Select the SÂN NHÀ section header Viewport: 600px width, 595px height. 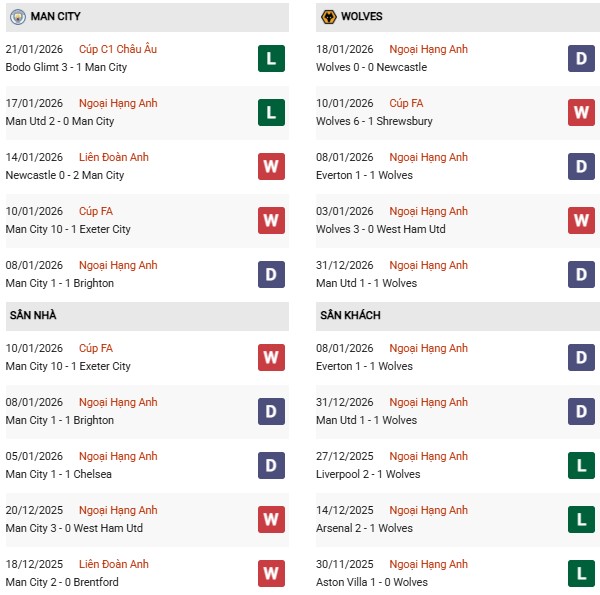33,316
